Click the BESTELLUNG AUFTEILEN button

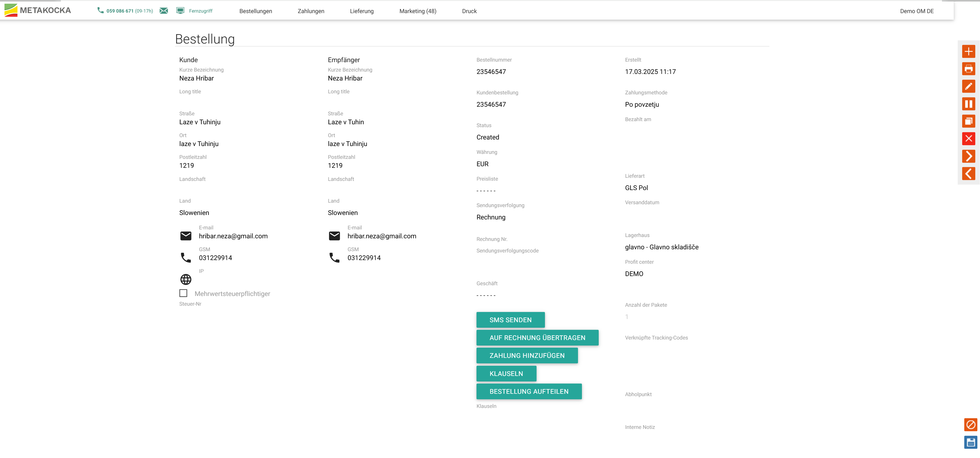[529, 391]
